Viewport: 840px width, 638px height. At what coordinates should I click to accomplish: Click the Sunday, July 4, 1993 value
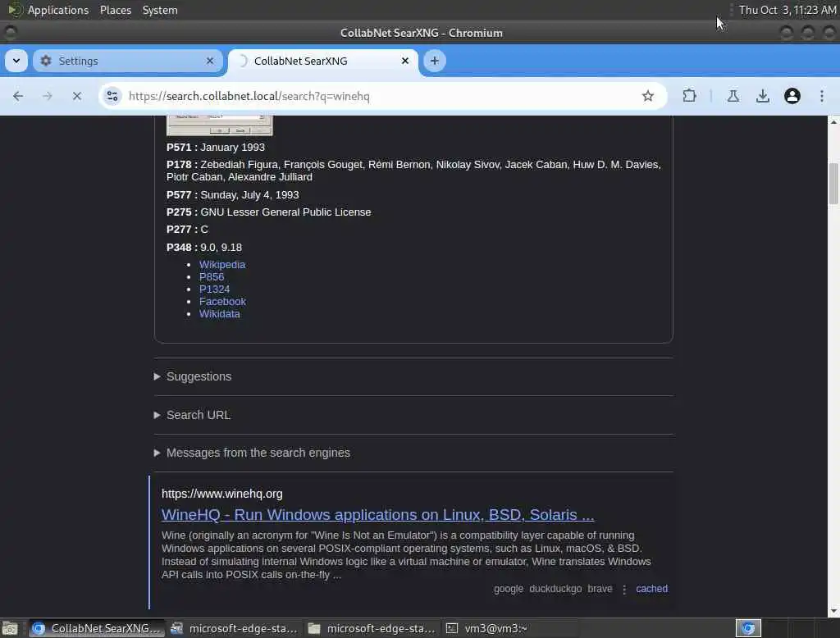tap(249, 194)
